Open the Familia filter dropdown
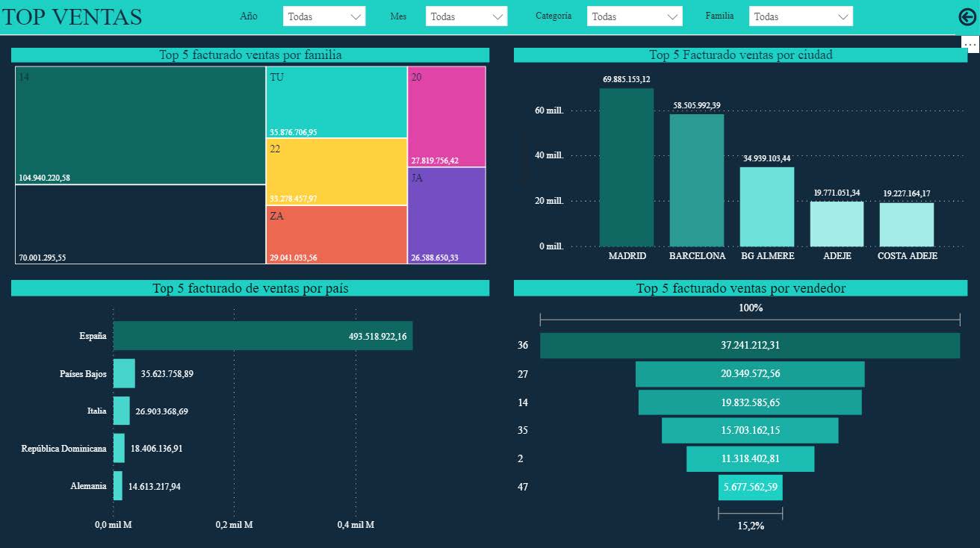This screenshot has width=980, height=548. (801, 16)
